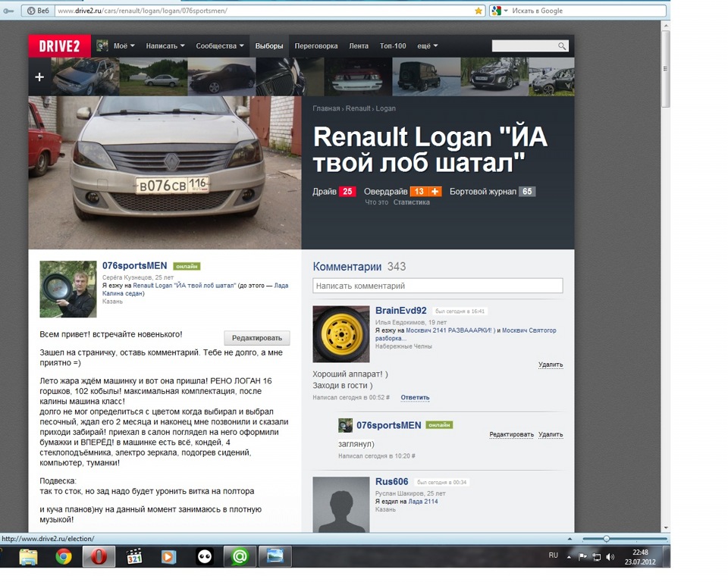This screenshot has width=728, height=582.
Task: Delete BrainEvd92's comment via Удалить
Action: pos(551,365)
